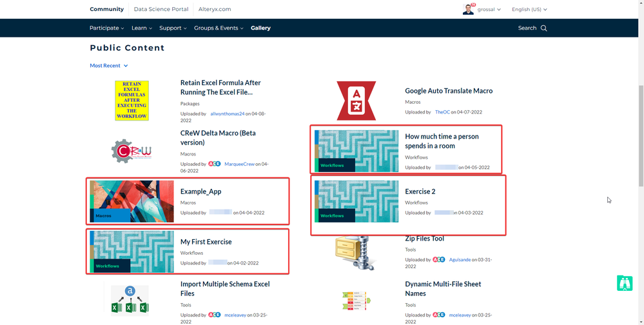Click the Search text in navbar

pyautogui.click(x=527, y=28)
